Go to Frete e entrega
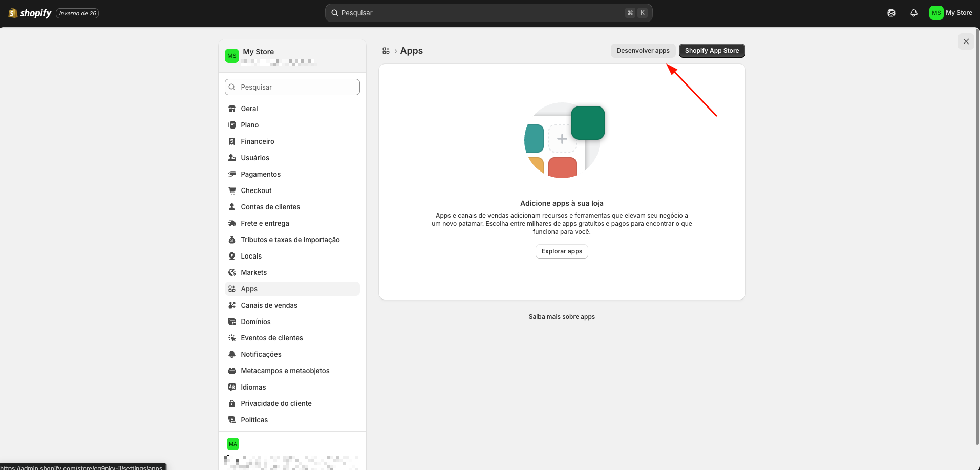Screen dimensions: 980x470 (x=292, y=223)
